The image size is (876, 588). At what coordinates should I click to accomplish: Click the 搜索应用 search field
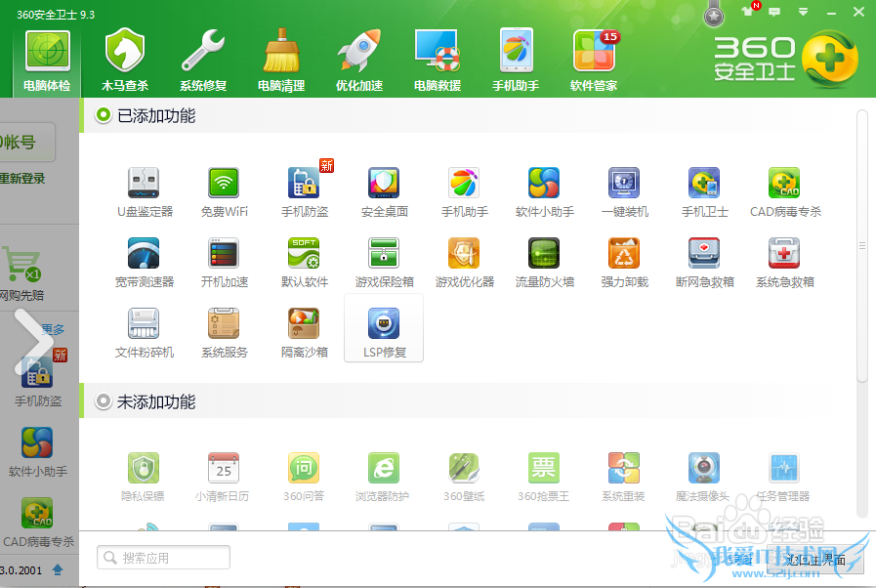pos(163,558)
